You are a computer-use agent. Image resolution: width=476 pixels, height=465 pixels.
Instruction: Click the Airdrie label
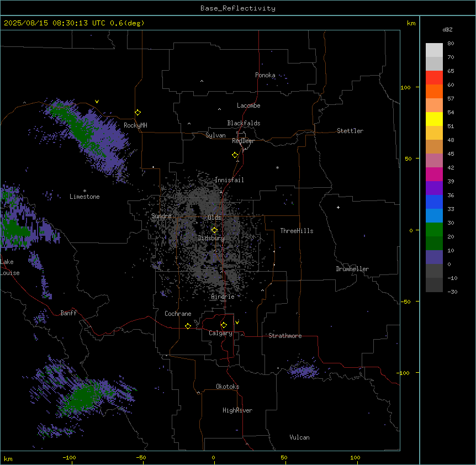click(x=223, y=297)
